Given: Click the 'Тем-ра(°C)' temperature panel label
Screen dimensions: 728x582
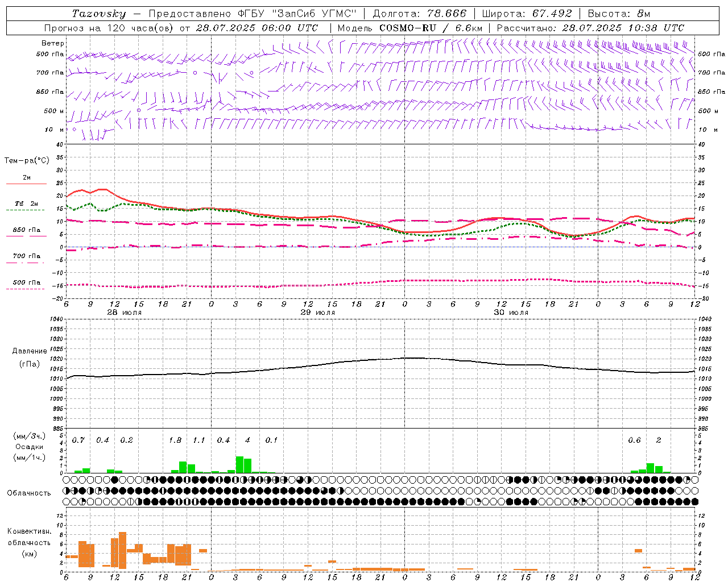Looking at the screenshot, I should point(27,161).
